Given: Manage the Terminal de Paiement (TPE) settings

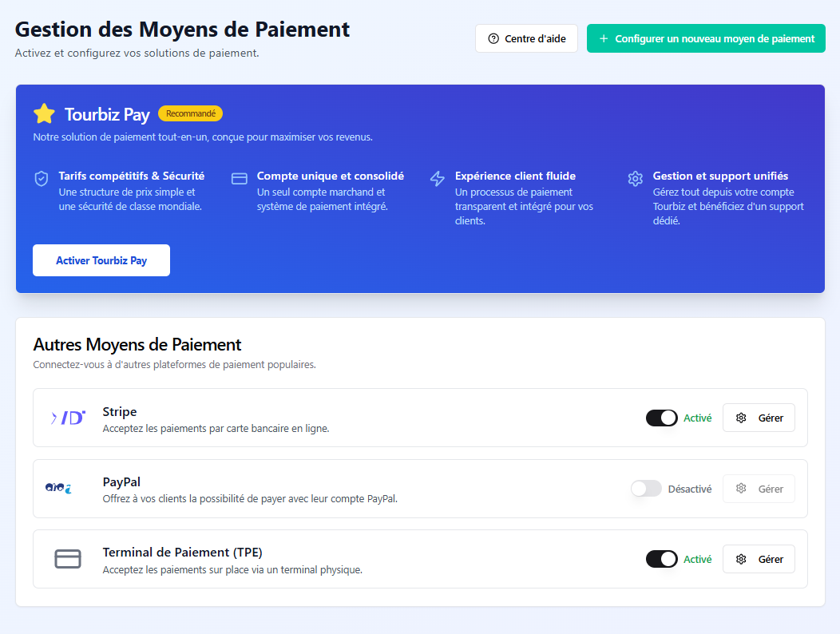Looking at the screenshot, I should [x=759, y=559].
